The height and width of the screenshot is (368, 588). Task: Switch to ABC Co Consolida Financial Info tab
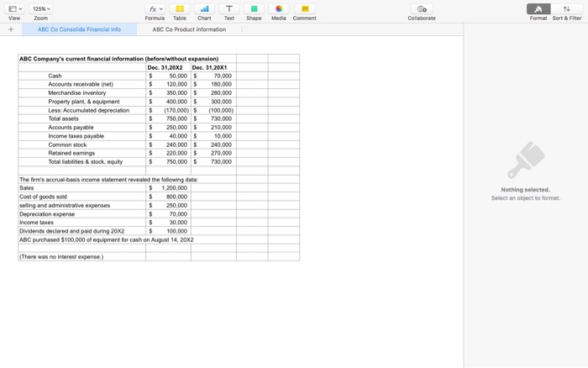pyautogui.click(x=79, y=29)
